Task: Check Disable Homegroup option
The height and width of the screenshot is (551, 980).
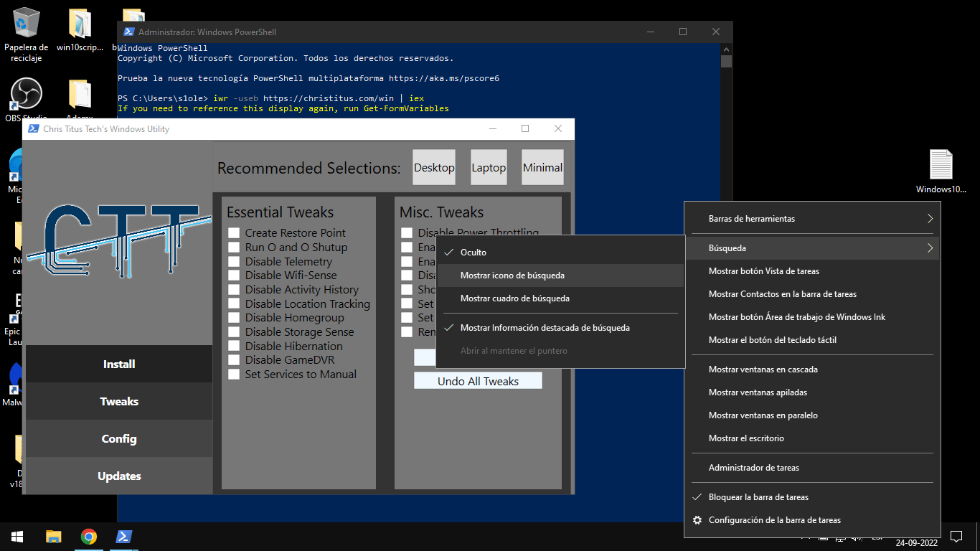Action: [234, 318]
